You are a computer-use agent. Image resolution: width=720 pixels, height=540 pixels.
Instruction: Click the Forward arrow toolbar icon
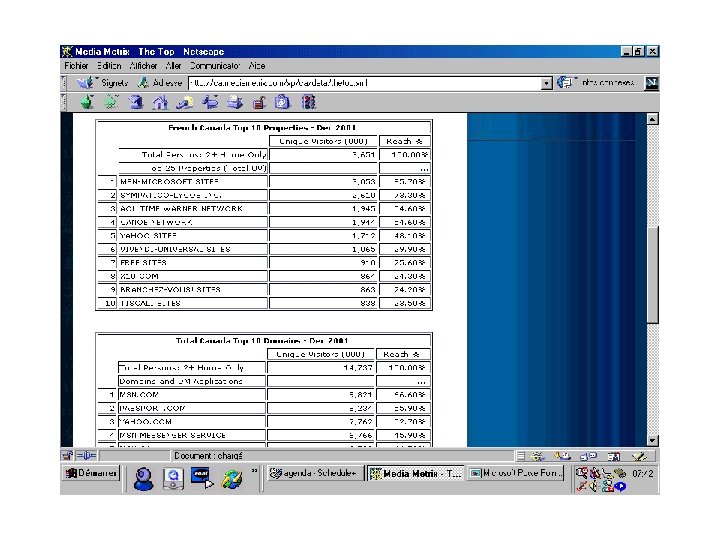click(x=111, y=102)
